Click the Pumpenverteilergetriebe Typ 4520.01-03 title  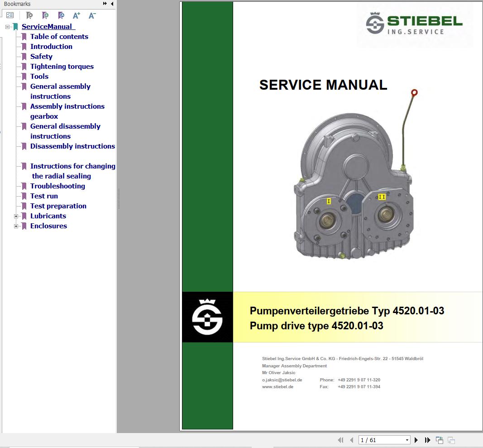[347, 311]
